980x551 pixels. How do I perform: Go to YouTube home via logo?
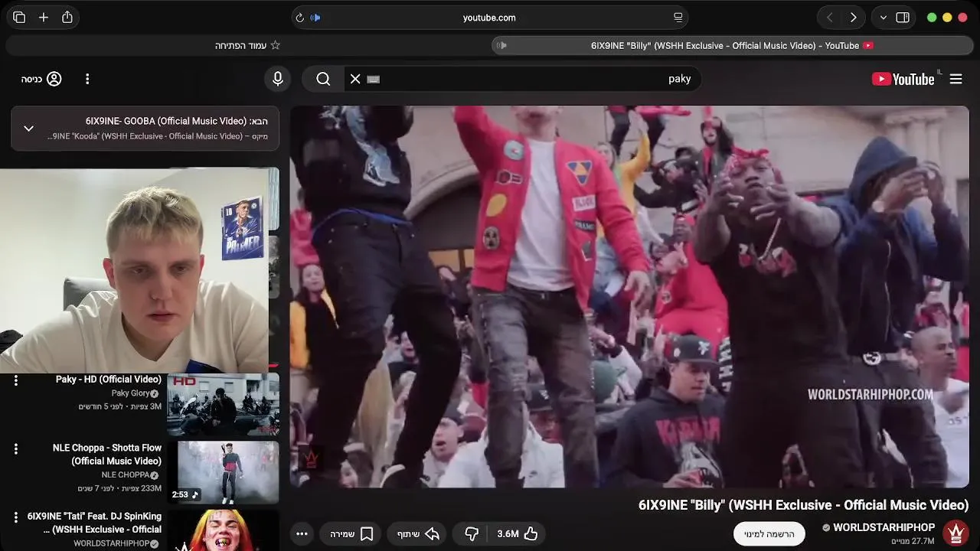click(903, 79)
